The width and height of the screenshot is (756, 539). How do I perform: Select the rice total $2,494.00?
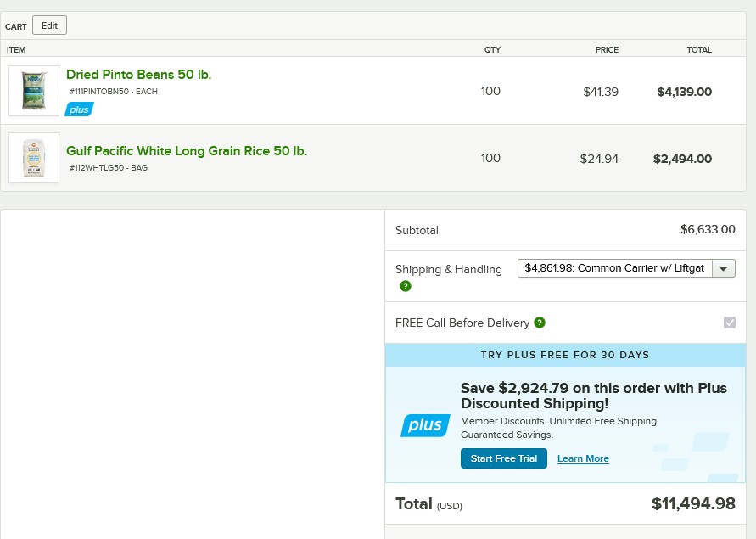682,159
